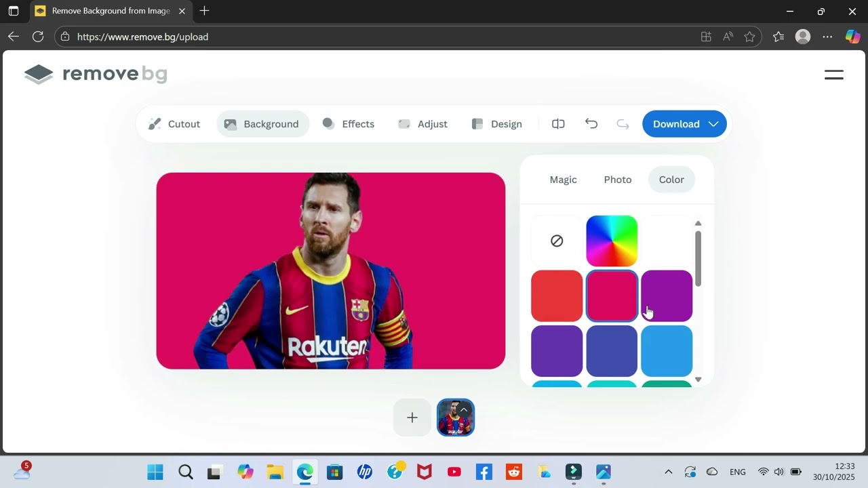Open the clock and date panel

[834, 472]
